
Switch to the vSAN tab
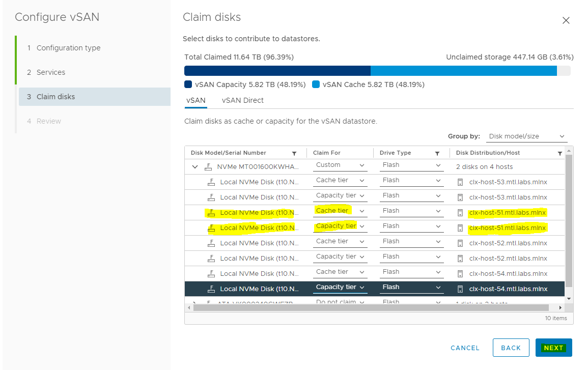click(x=196, y=100)
